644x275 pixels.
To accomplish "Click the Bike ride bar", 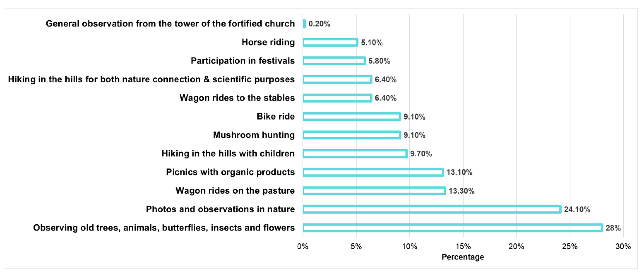I will coord(352,116).
